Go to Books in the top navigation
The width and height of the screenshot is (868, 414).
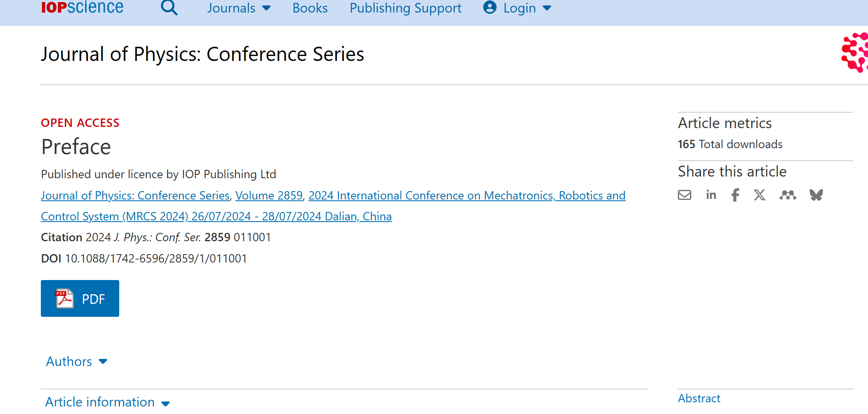click(x=310, y=8)
